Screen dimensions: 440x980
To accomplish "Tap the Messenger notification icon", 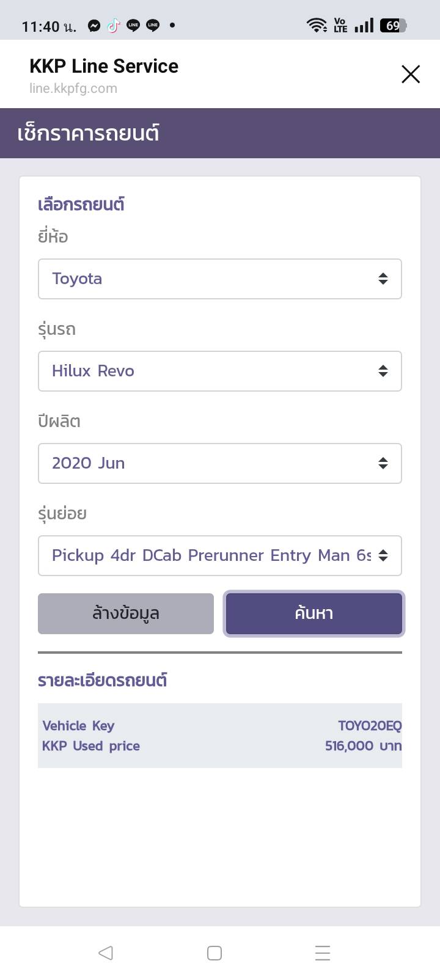I will pos(94,26).
